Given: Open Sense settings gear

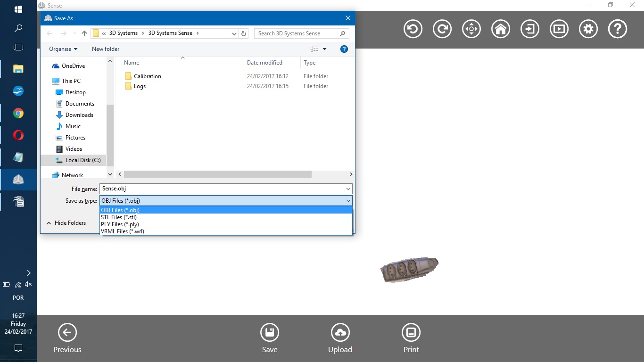Looking at the screenshot, I should pyautogui.click(x=588, y=29).
